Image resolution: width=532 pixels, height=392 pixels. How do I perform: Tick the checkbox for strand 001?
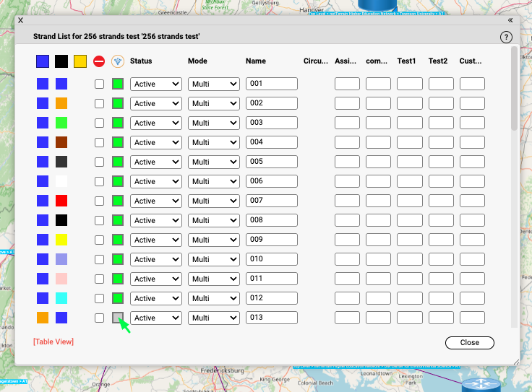point(100,84)
